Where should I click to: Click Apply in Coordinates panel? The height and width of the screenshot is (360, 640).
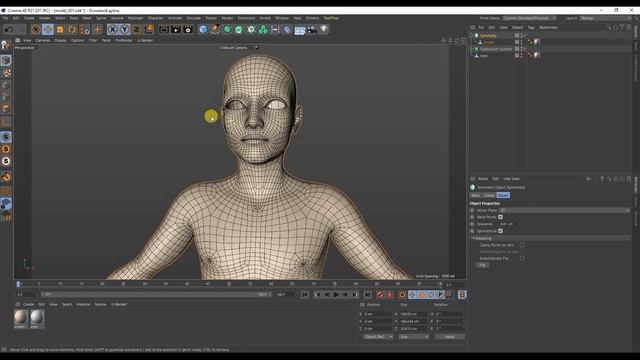(450, 337)
